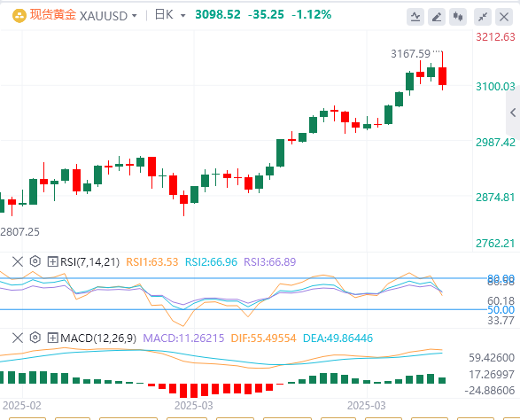Click the high label 3167.59

click(x=410, y=54)
